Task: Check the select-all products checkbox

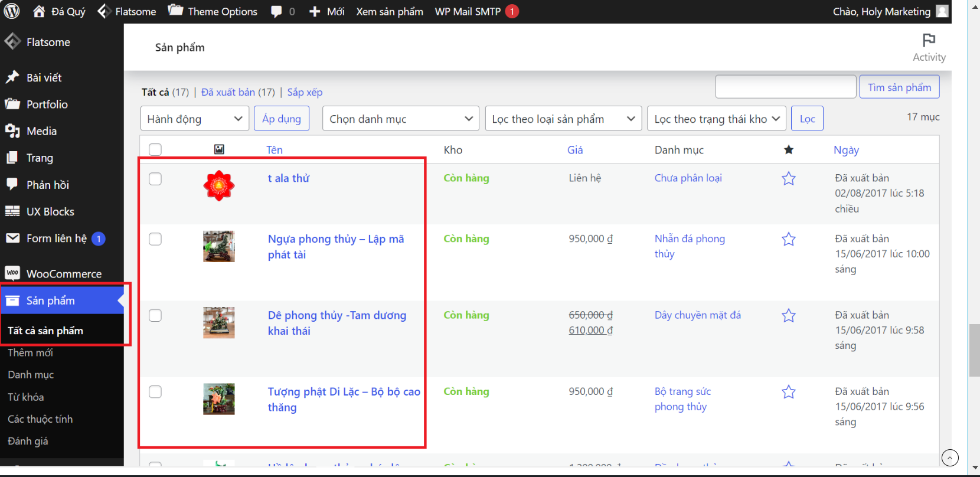Action: (x=155, y=149)
